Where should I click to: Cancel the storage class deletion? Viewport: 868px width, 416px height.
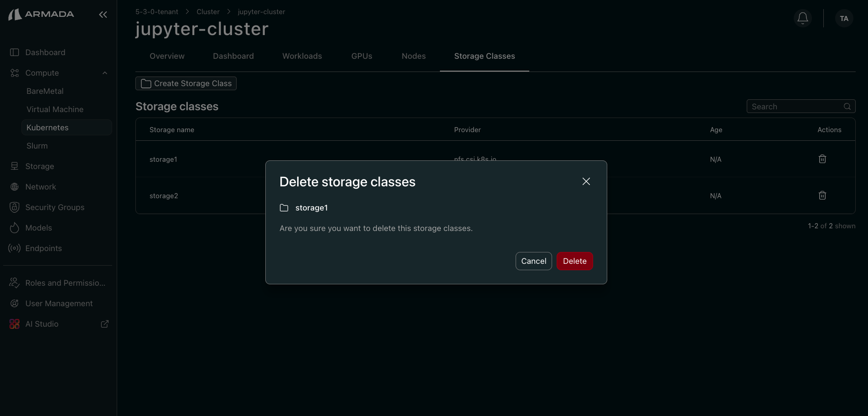[x=533, y=261]
